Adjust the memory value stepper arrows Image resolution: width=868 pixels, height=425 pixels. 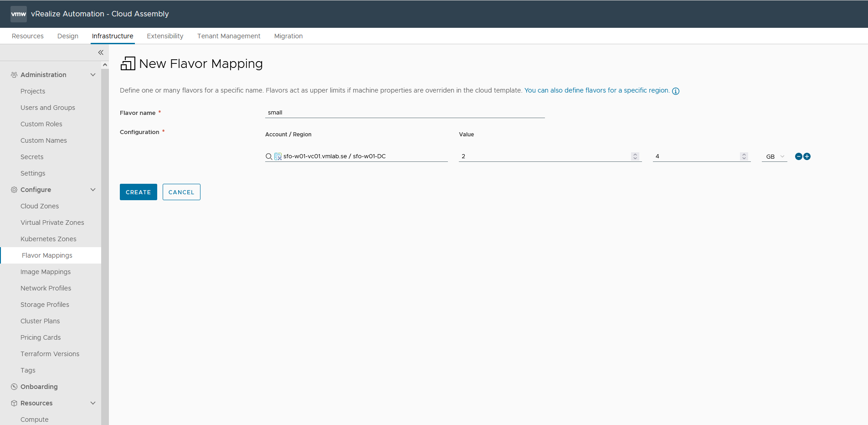click(744, 156)
